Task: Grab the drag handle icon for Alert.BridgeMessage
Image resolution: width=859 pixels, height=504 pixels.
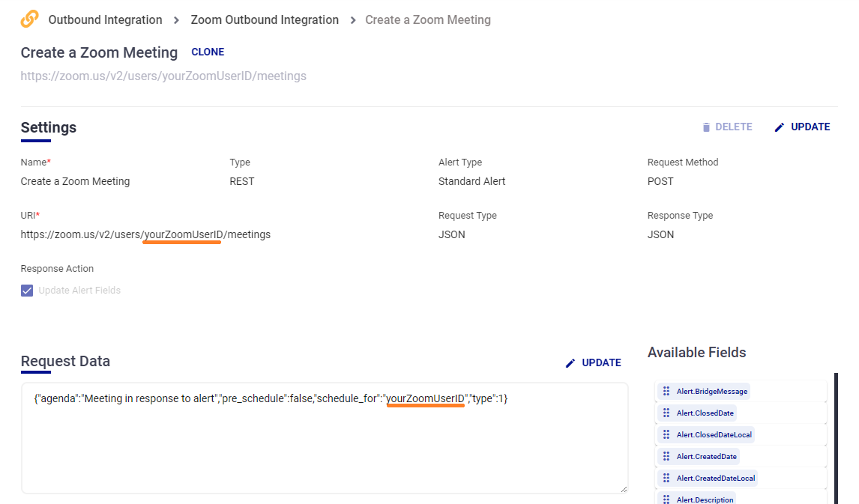Action: click(x=666, y=391)
